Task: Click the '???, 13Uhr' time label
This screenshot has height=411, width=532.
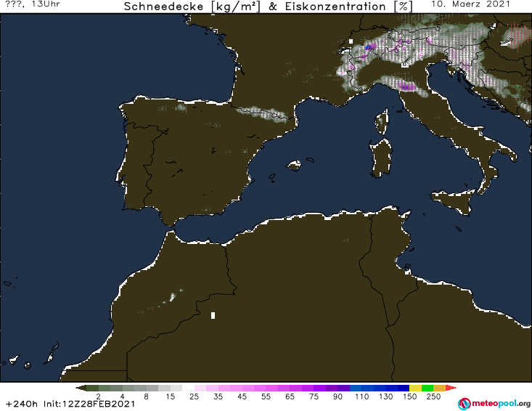Action: coord(33,4)
